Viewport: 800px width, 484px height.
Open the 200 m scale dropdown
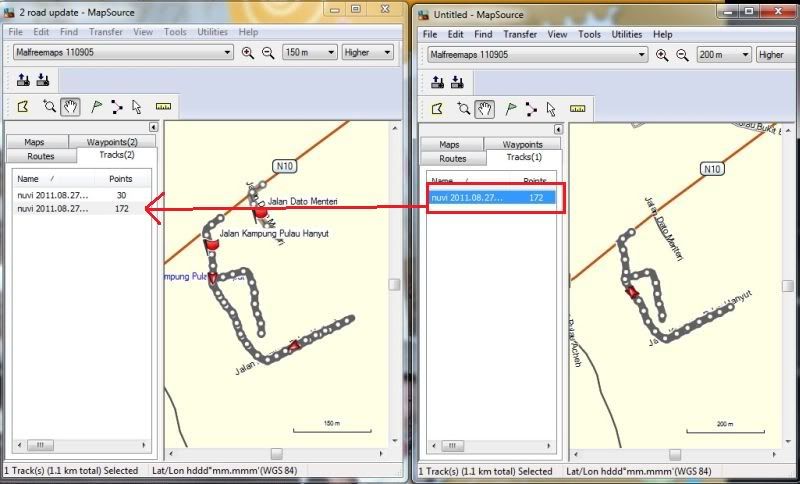pyautogui.click(x=724, y=55)
